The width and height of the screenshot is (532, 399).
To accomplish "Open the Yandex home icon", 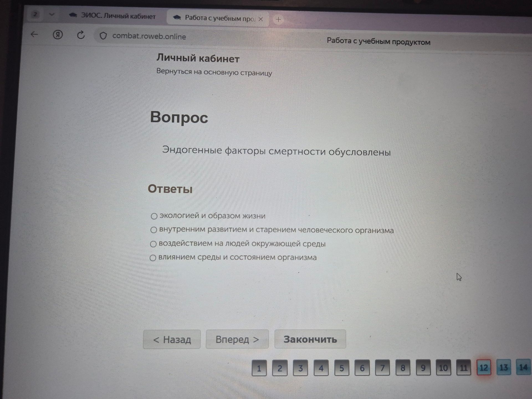I will 58,35.
